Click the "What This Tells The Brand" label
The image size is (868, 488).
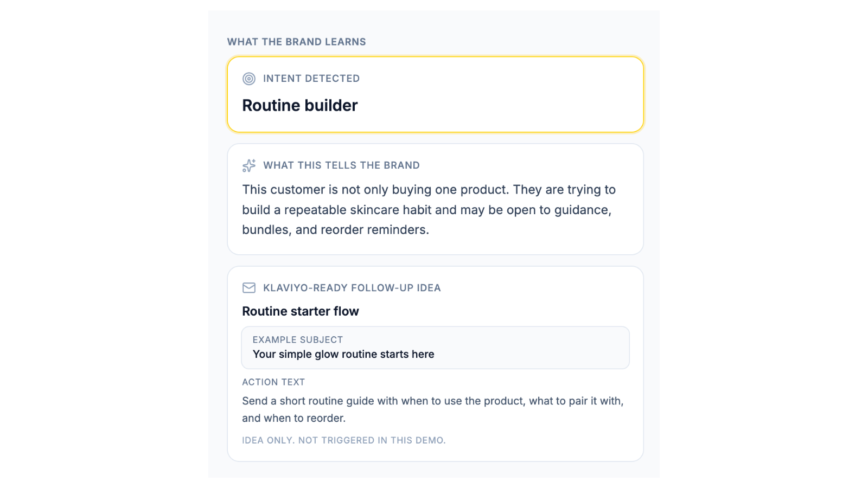[x=342, y=165]
